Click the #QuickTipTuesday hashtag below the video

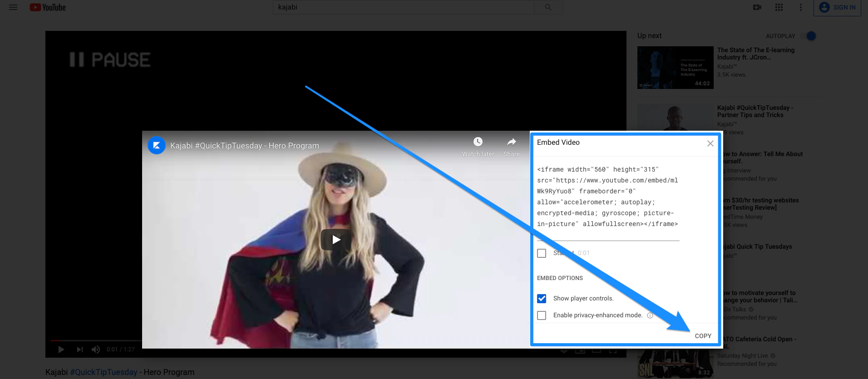pos(104,372)
